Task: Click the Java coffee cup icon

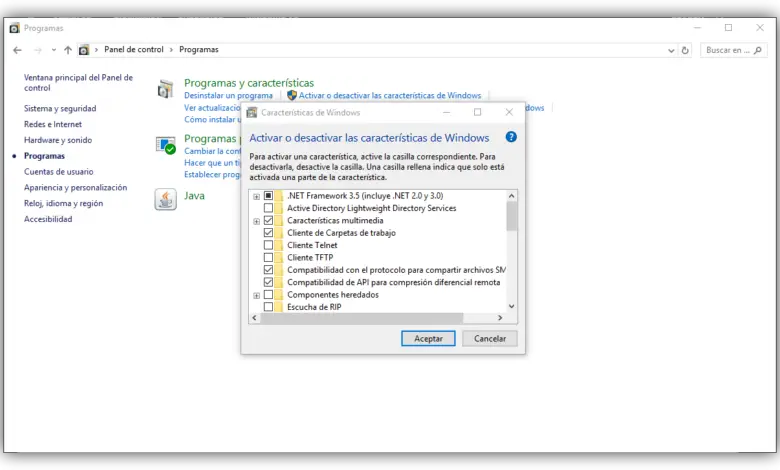Action: (165, 199)
